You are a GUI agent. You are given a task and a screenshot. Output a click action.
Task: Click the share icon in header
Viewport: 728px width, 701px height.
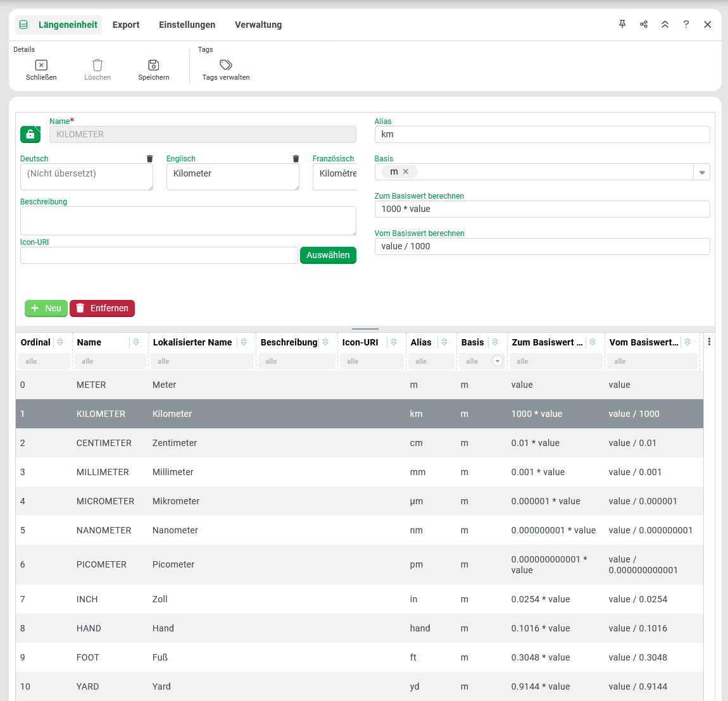coord(644,24)
